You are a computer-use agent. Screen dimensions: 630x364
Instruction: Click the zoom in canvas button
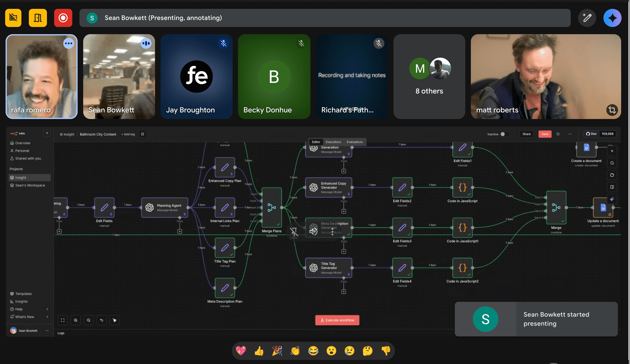tap(76, 320)
